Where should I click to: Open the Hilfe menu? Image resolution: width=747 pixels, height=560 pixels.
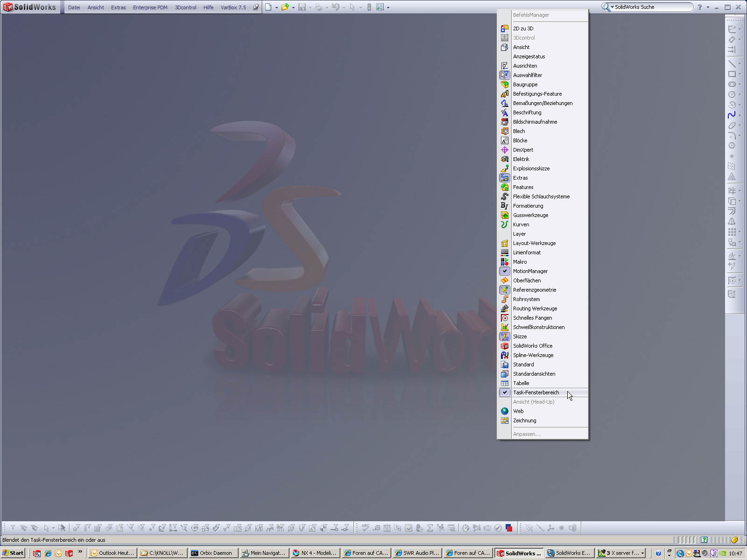[208, 7]
